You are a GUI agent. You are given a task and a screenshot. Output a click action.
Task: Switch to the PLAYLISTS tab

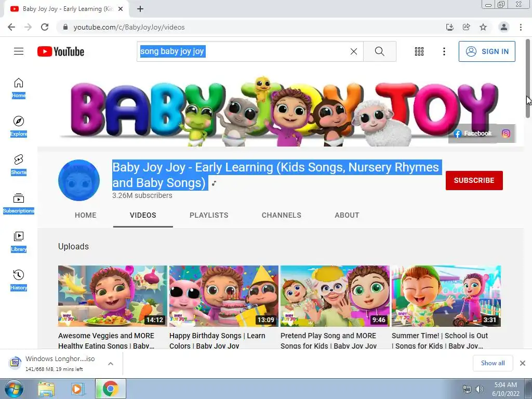[209, 215]
